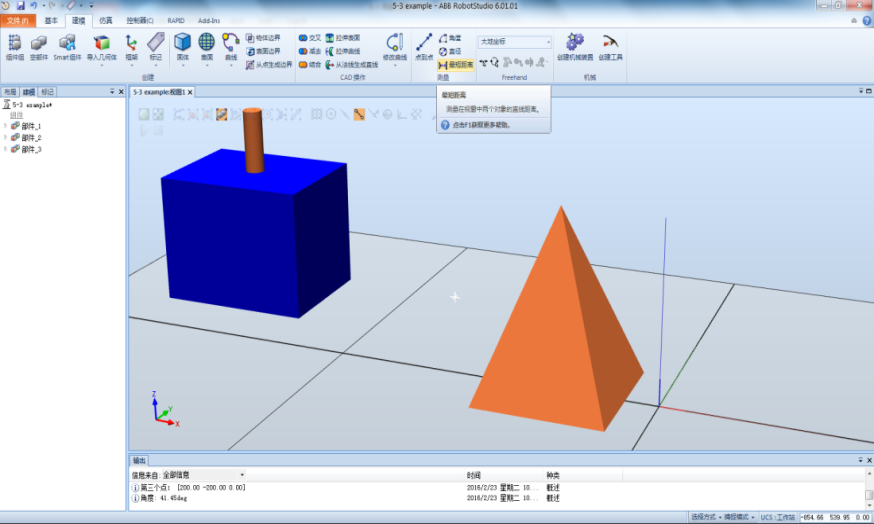Select 最短距离 minimum distance measure tool
Viewport: 874px width, 524px height.
(455, 65)
